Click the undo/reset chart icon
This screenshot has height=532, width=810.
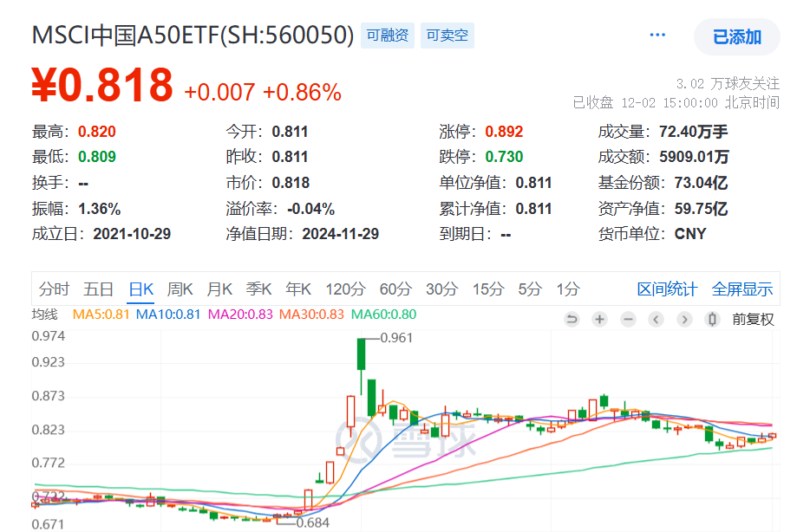pos(572,320)
